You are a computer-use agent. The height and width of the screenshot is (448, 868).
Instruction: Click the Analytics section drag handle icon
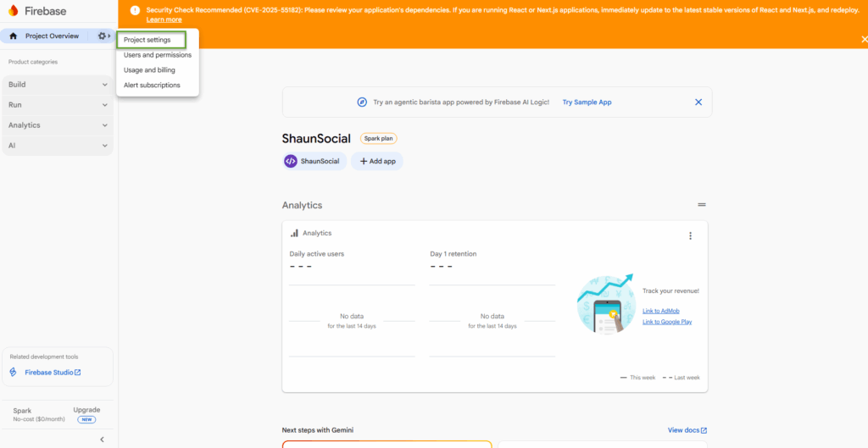click(701, 205)
